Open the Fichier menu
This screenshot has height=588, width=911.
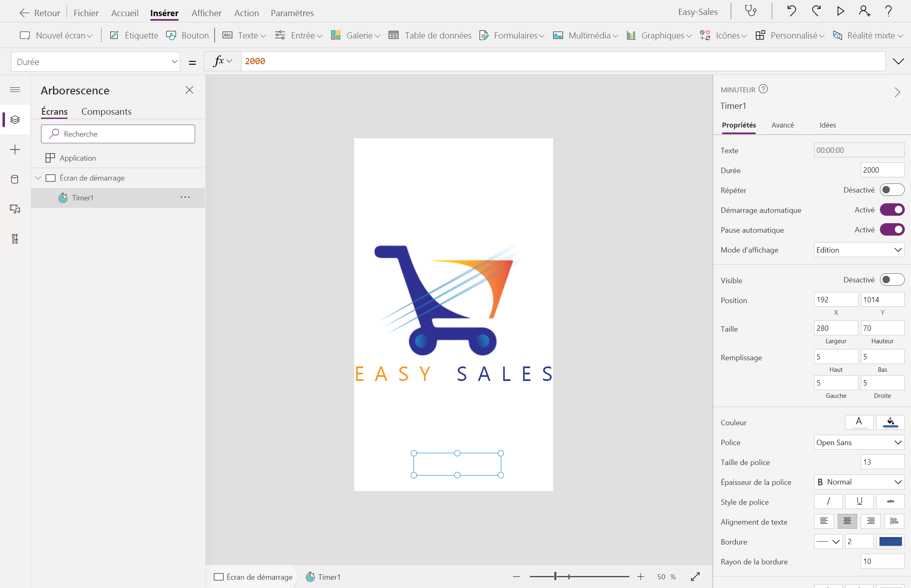click(x=86, y=13)
